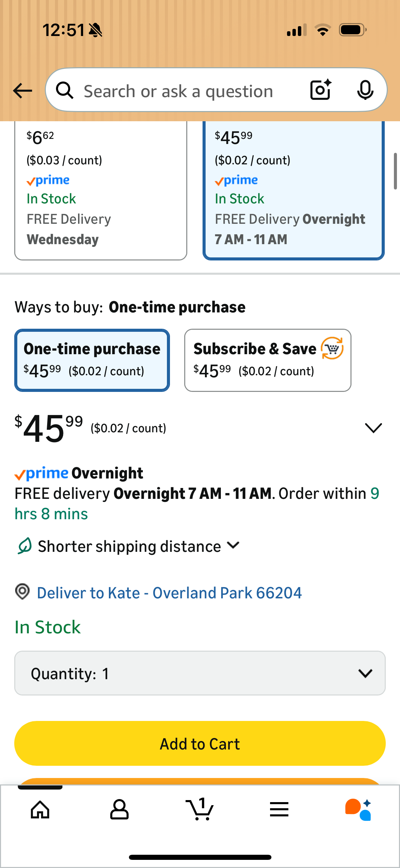The image size is (400, 868).
Task: Tap the location pin icon
Action: click(23, 592)
